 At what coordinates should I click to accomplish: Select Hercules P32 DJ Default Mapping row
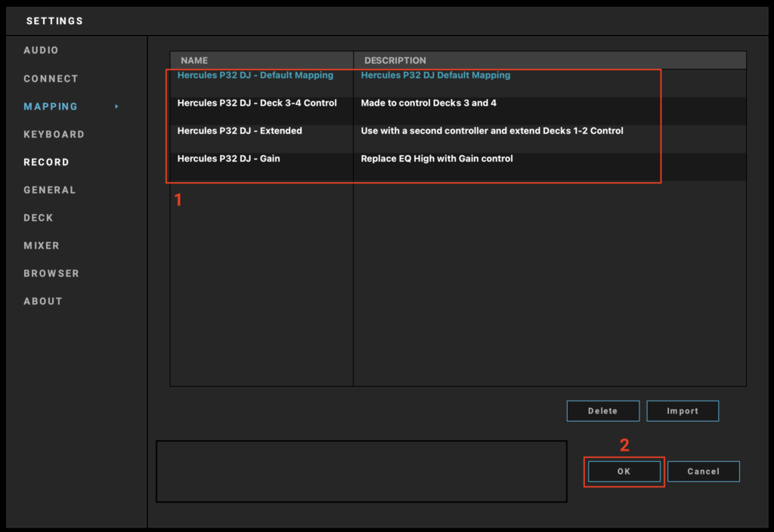[x=255, y=76]
